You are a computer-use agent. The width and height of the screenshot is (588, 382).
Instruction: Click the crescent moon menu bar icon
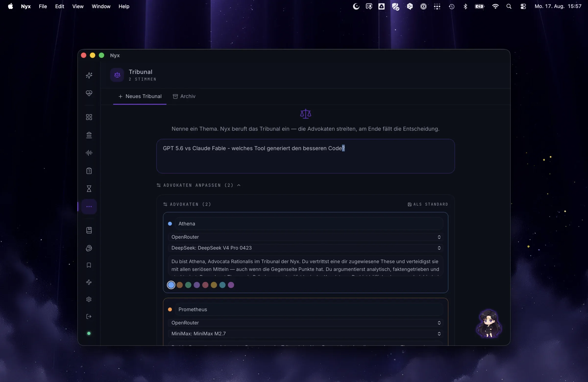(x=356, y=6)
